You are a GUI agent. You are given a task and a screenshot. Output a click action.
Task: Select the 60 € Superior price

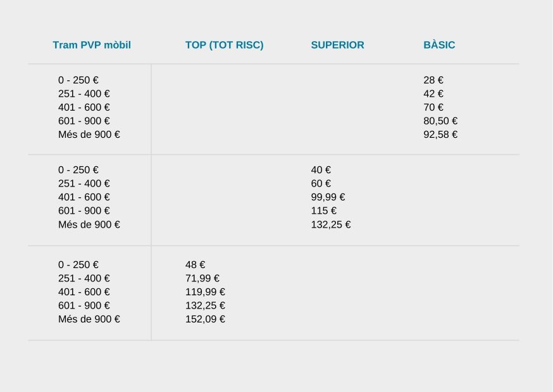[x=321, y=183]
